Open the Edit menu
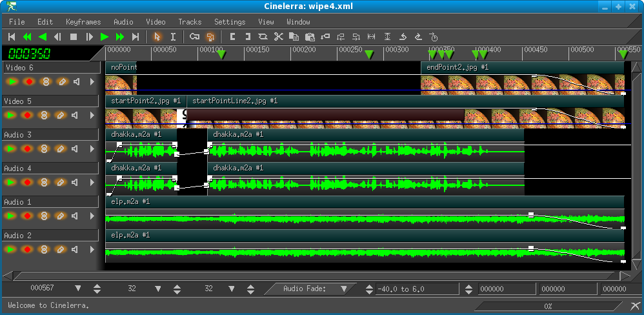 tap(45, 22)
